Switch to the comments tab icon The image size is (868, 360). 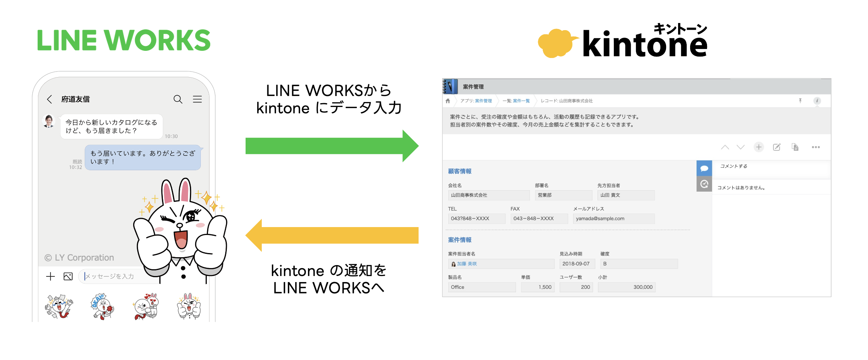click(704, 168)
